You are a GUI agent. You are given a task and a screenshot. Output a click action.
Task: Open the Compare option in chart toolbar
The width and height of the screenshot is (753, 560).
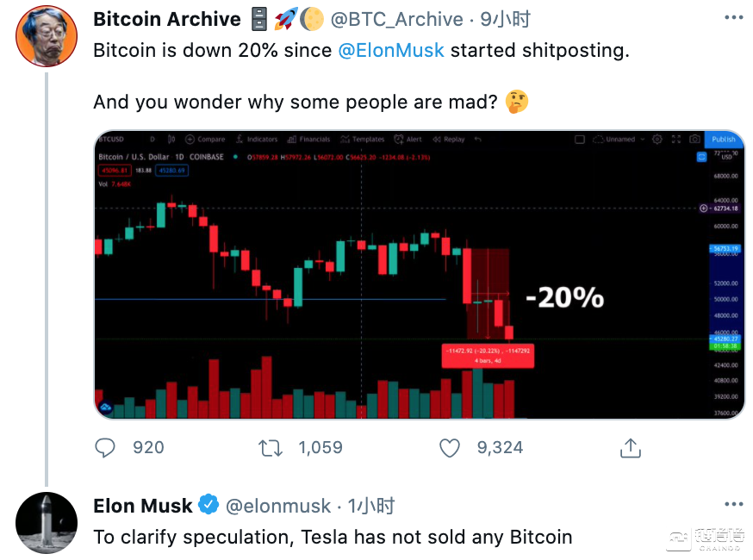pos(205,140)
